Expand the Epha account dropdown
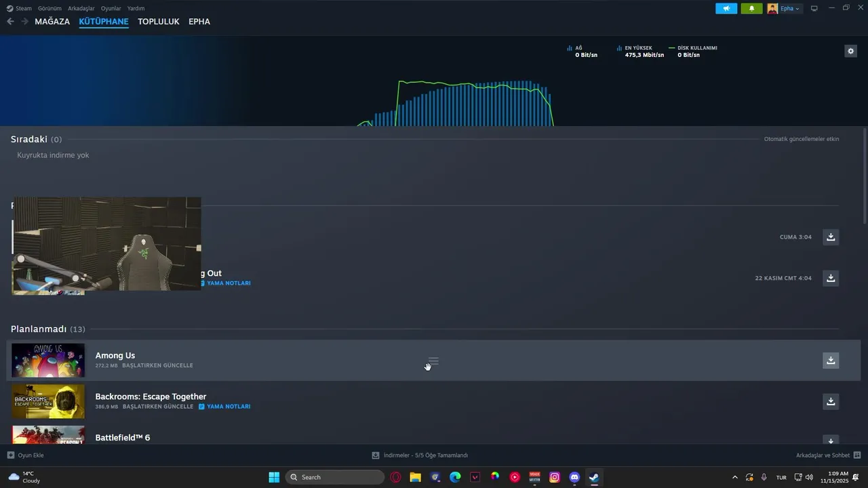Viewport: 868px width, 488px height. coord(790,9)
